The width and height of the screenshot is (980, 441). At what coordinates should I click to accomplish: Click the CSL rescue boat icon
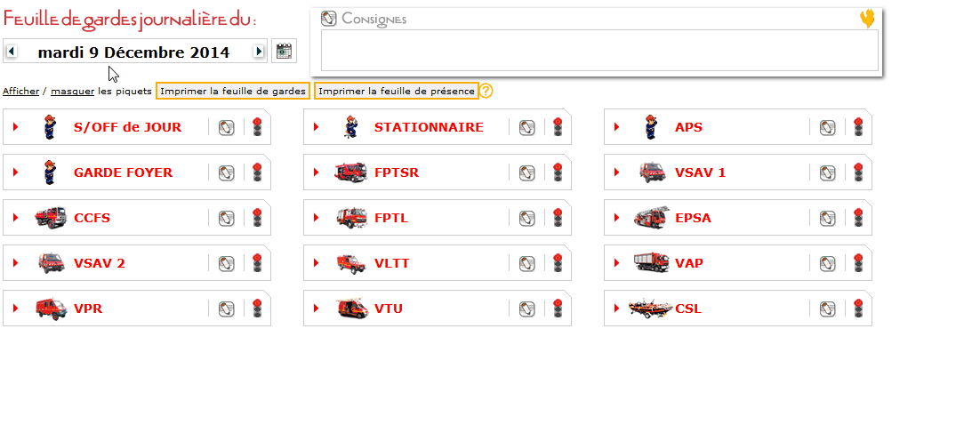point(651,308)
